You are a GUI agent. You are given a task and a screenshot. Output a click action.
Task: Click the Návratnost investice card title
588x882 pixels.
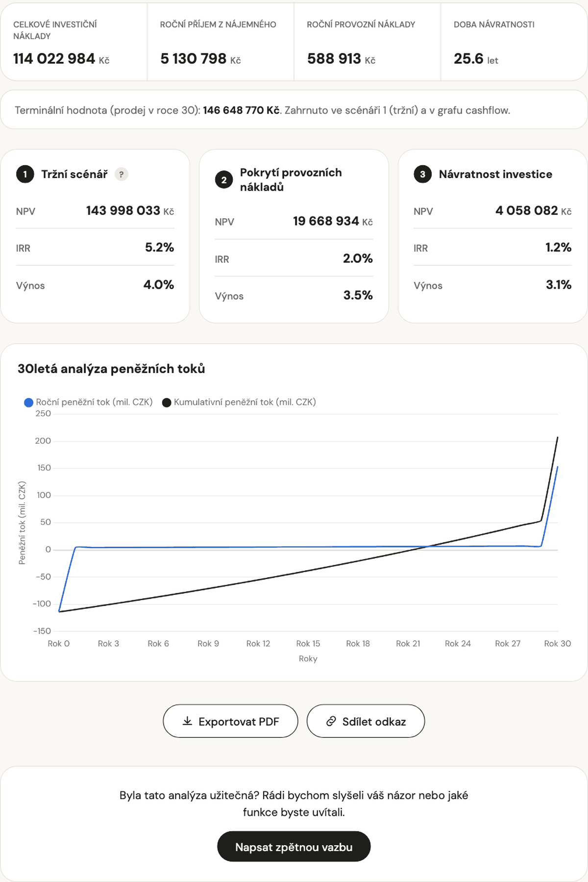495,174
